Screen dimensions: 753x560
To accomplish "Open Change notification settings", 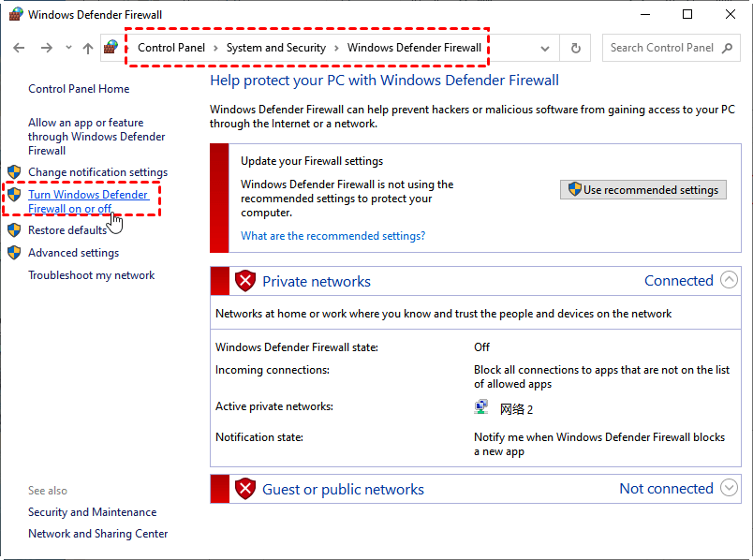I will point(98,172).
